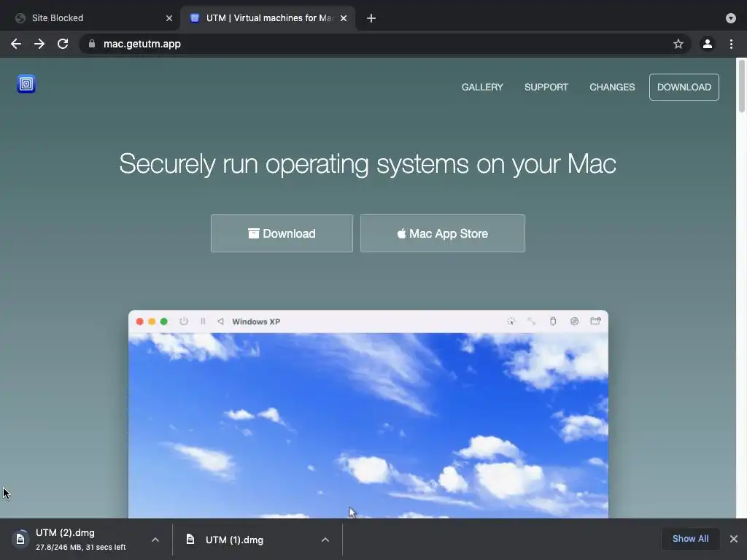Viewport: 747px width, 560px height.
Task: Click the Mac App Store button
Action: click(x=443, y=233)
